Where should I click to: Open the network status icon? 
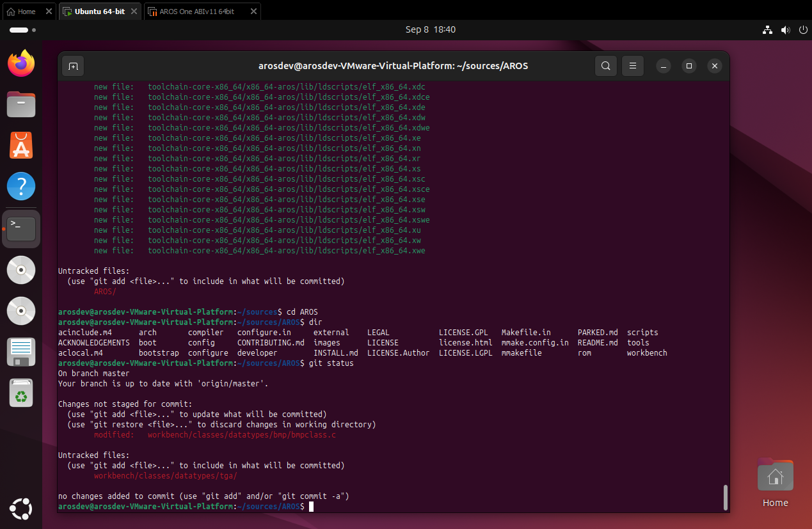pos(767,29)
